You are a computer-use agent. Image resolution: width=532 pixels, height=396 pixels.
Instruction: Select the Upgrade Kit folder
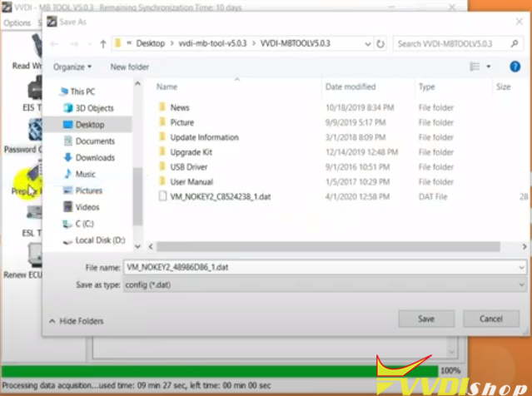click(x=186, y=152)
